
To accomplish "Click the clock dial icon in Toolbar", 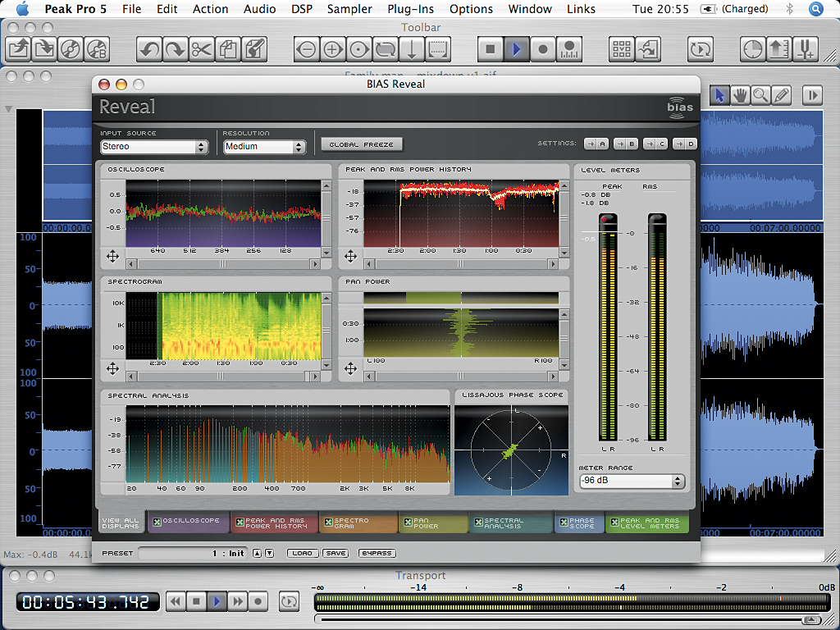I will (x=753, y=50).
